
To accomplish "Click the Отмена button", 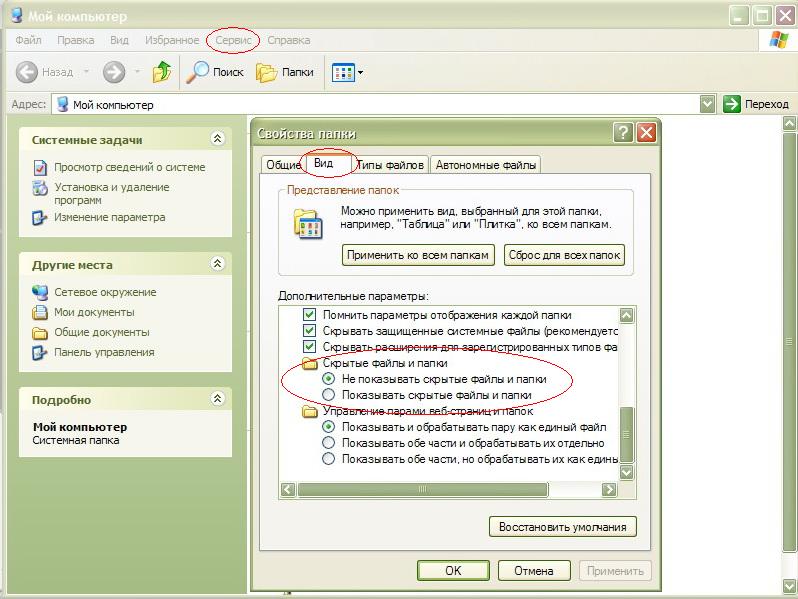I will (534, 571).
